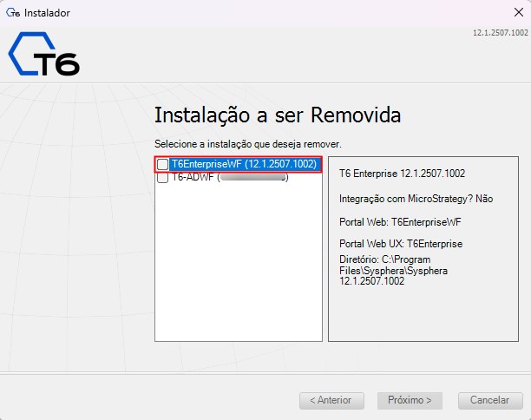531x420 pixels.
Task: Click the 'Instalação a ser Removida' heading
Action: [278, 115]
